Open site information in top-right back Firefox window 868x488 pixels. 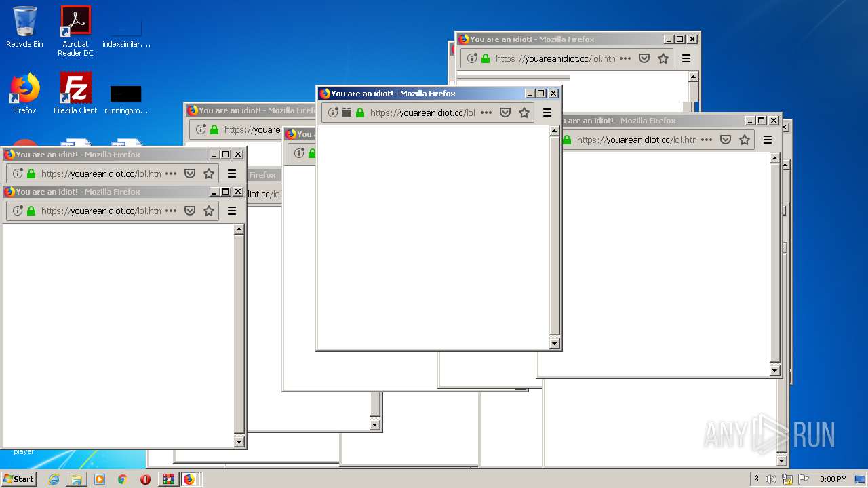[472, 58]
